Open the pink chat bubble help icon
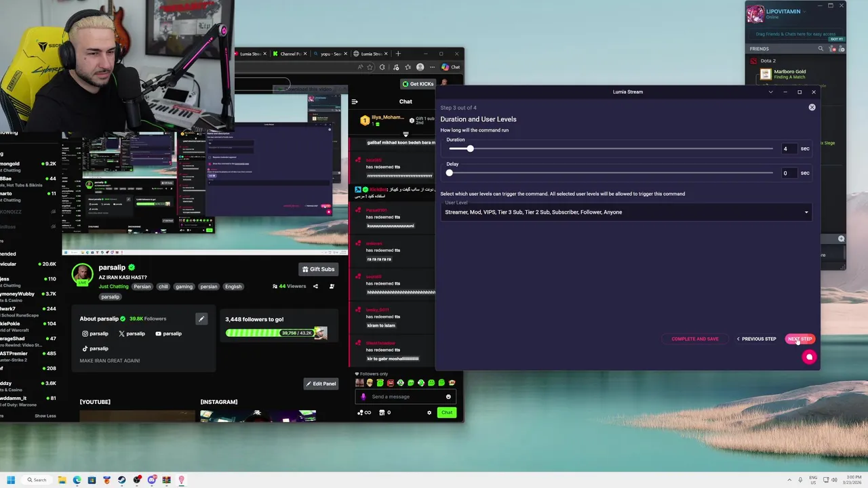 click(x=809, y=357)
